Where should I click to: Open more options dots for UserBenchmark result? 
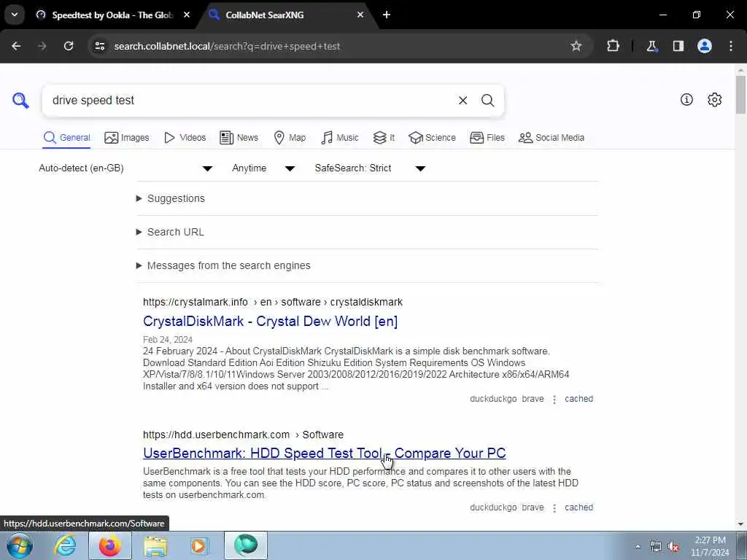click(x=554, y=507)
